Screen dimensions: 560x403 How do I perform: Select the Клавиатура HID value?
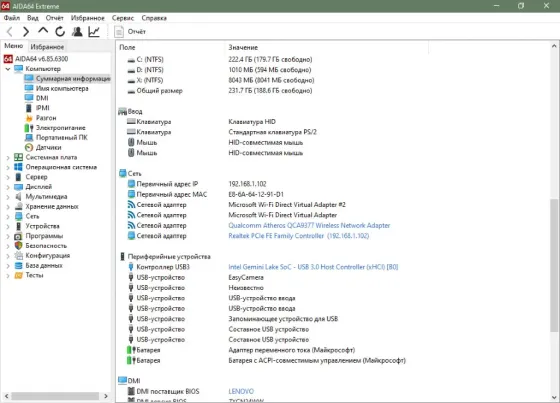tap(252, 122)
